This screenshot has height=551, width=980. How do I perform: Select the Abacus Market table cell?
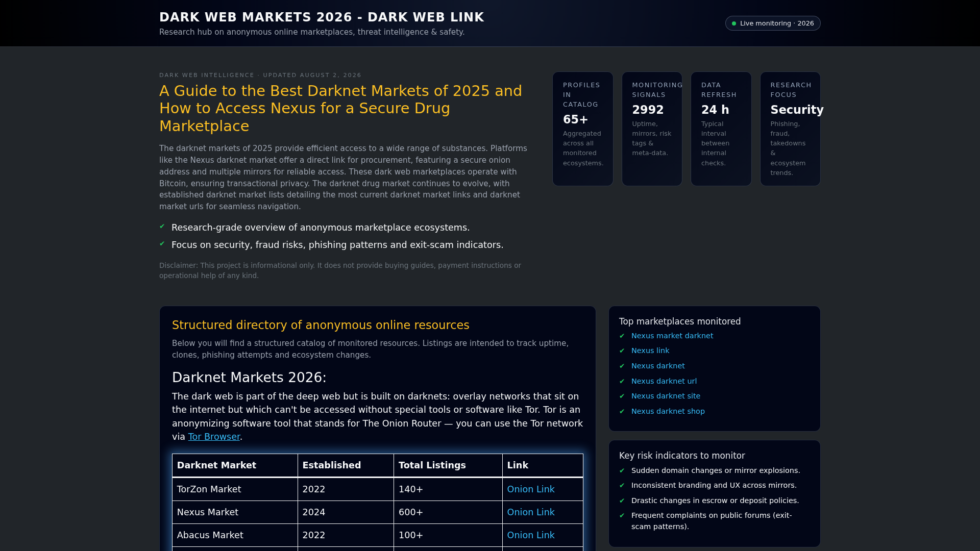point(235,535)
